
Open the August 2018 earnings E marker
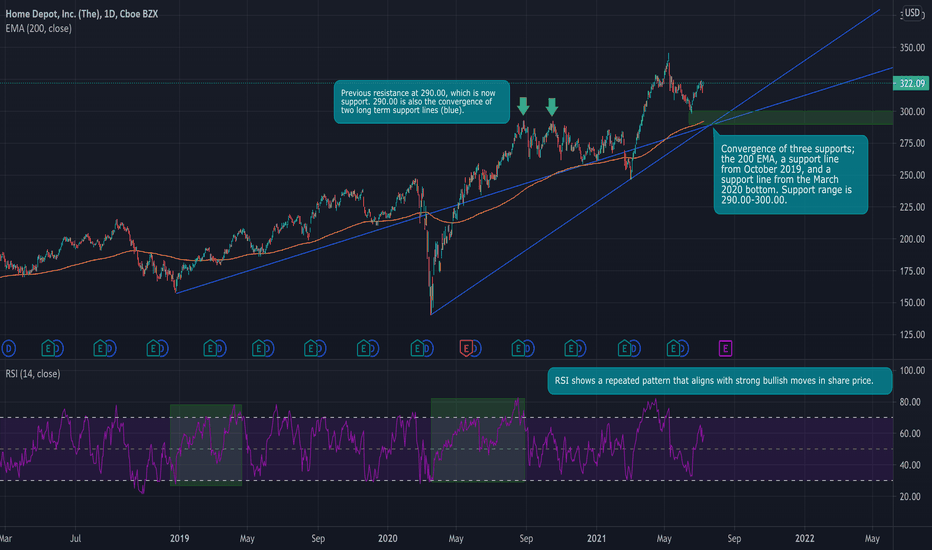[x=100, y=348]
